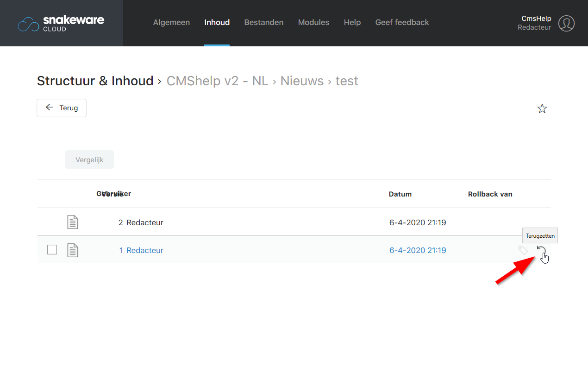
Task: Click the Rollback van column header
Action: 490,194
